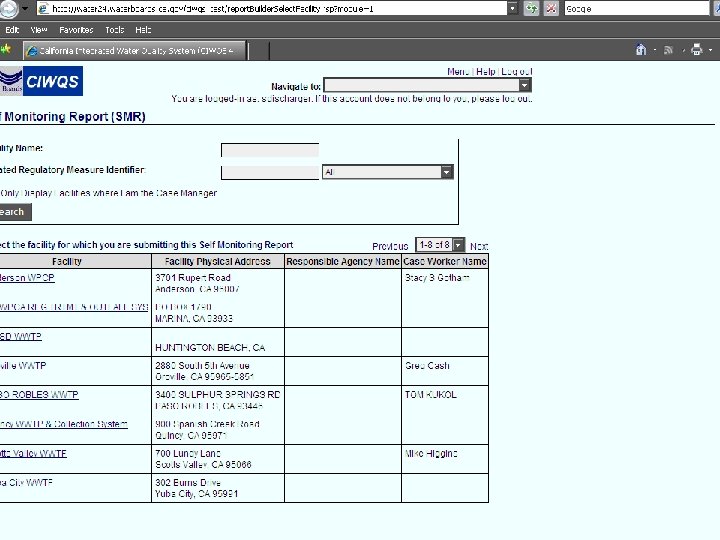Click the Case Worker Name column header
The image size is (720, 540).
[x=444, y=261]
